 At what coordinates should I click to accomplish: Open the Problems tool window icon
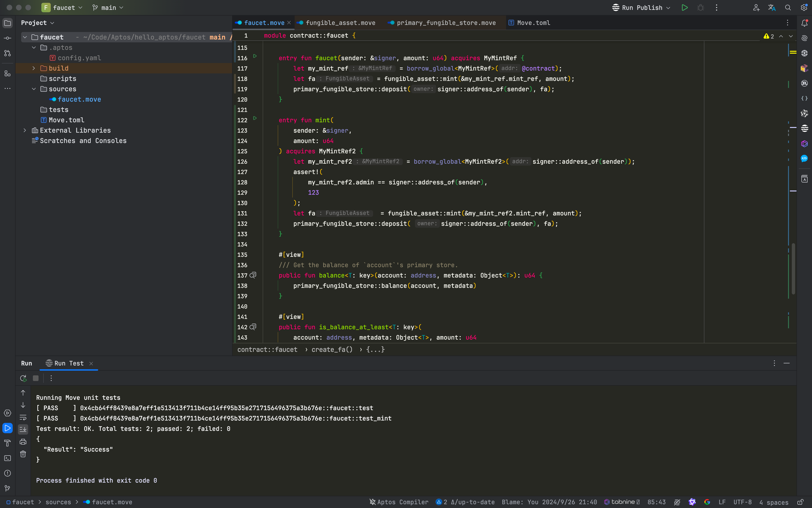pos(7,473)
